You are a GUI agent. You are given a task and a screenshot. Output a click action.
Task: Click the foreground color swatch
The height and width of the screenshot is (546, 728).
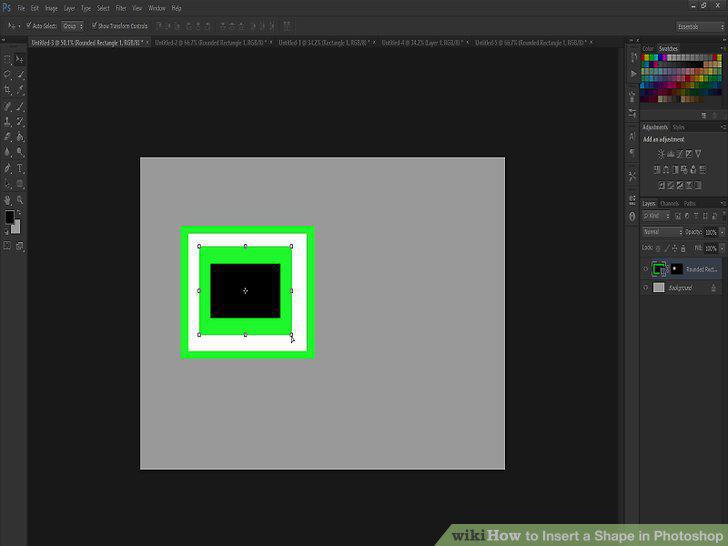[9, 217]
